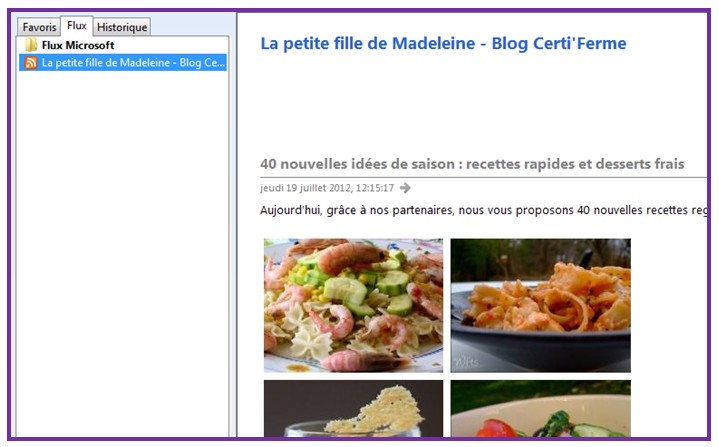
Task: Open the Historique tab
Action: tap(122, 27)
